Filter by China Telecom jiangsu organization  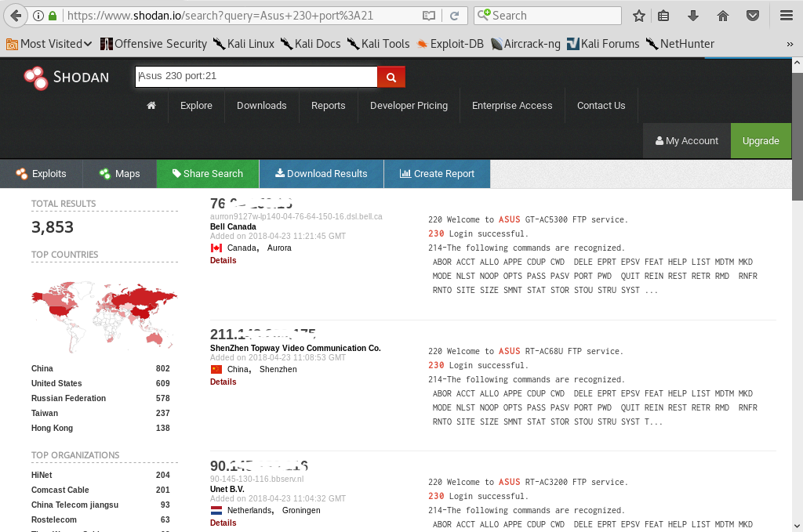(74, 505)
